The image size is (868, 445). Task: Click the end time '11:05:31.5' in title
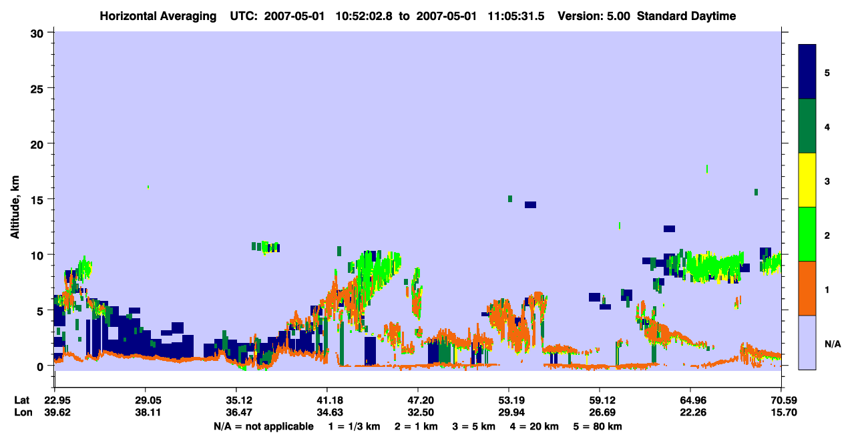tap(515, 16)
